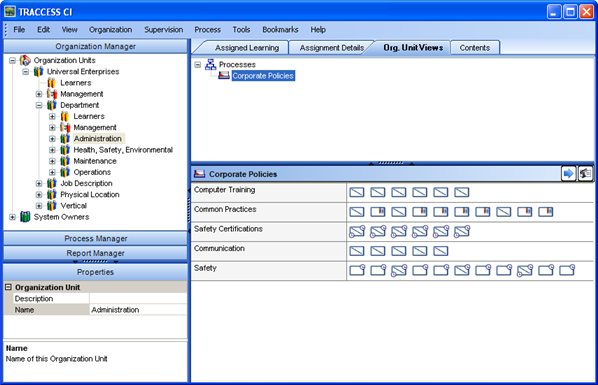This screenshot has height=385, width=598.
Task: Click the Corporate Policies process icon in tree
Action: point(224,76)
